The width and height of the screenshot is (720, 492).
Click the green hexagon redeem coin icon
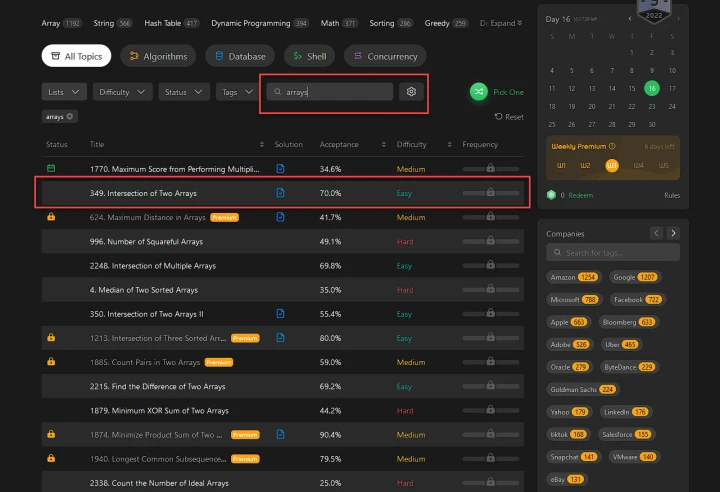click(x=551, y=195)
